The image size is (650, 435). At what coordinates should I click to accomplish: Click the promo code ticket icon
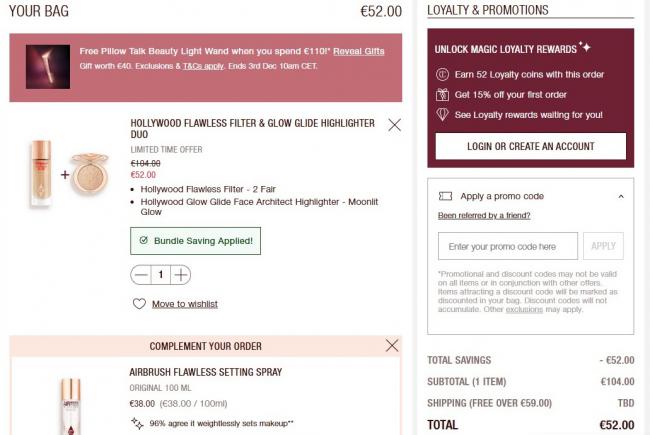pyautogui.click(x=445, y=196)
